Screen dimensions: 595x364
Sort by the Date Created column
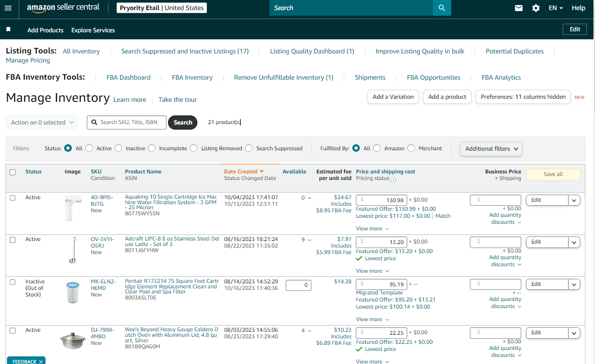[x=244, y=172]
